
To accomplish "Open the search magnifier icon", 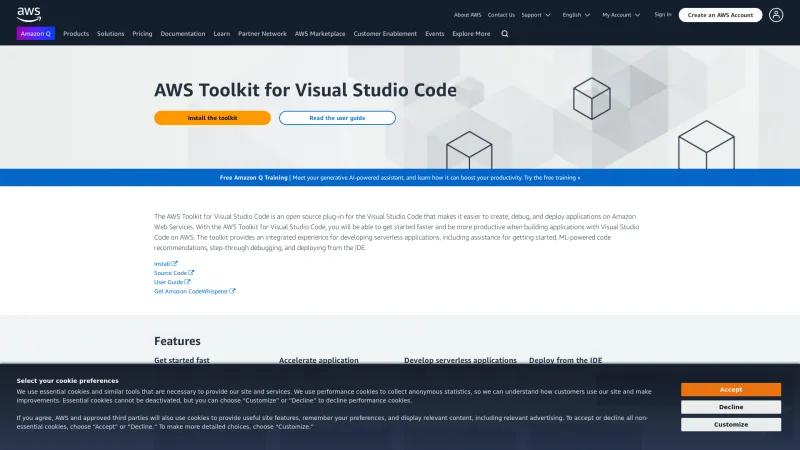I will pos(505,34).
